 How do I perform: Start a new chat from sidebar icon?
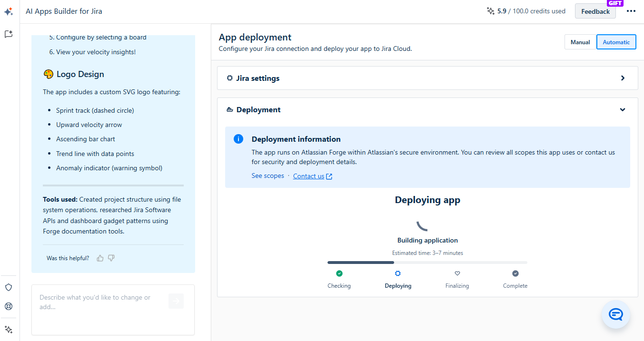[9, 34]
